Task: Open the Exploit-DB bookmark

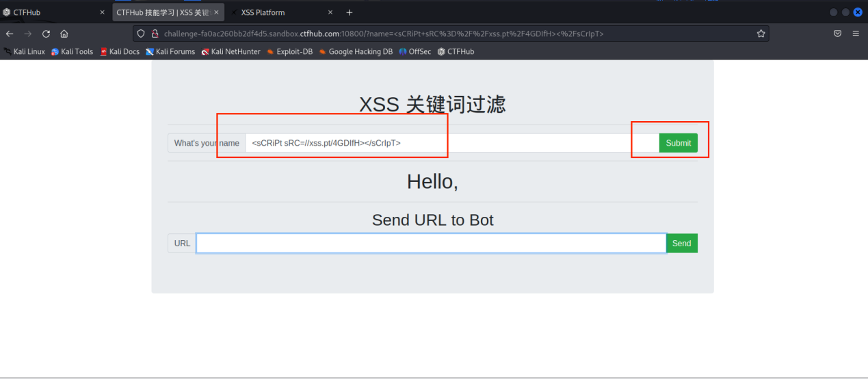Action: tap(289, 51)
